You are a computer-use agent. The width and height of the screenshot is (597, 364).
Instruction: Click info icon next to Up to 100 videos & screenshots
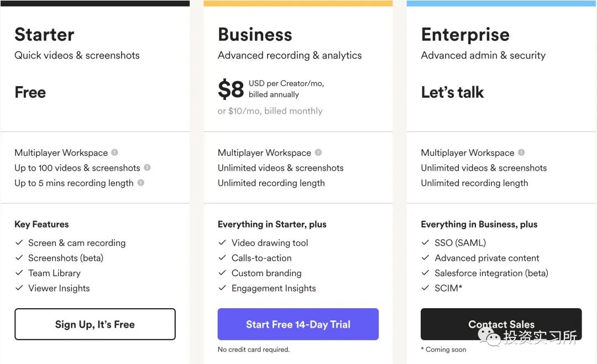(147, 167)
